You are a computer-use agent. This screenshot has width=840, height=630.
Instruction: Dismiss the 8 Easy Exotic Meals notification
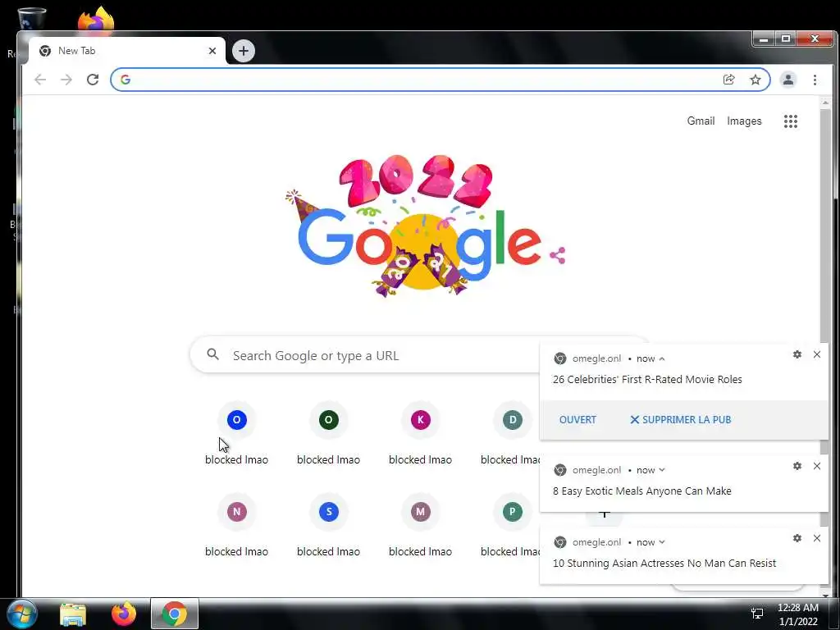click(817, 466)
